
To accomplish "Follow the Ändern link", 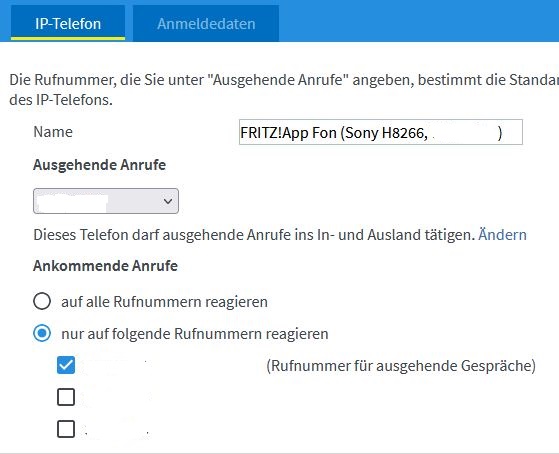I will (x=502, y=235).
